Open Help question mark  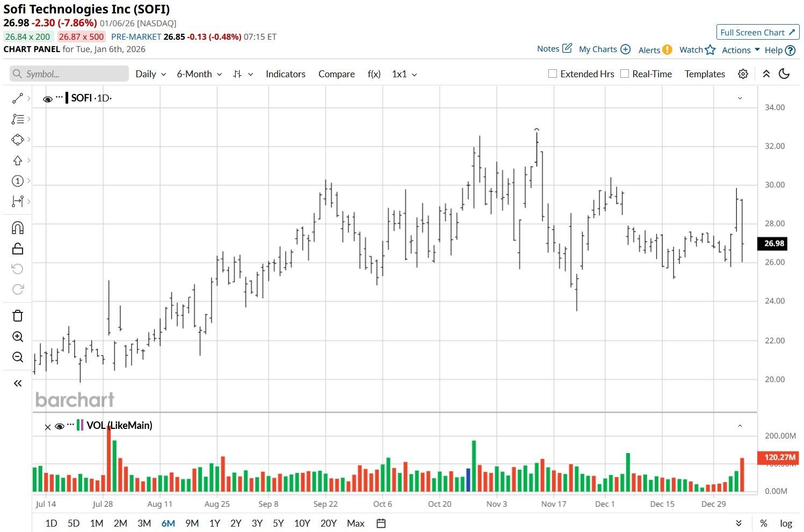point(790,50)
